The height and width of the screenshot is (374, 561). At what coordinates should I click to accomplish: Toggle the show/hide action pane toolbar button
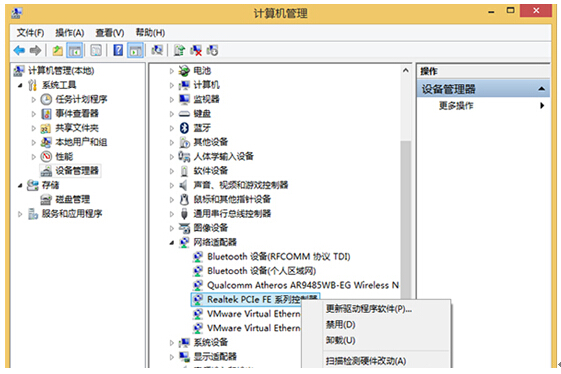(135, 50)
